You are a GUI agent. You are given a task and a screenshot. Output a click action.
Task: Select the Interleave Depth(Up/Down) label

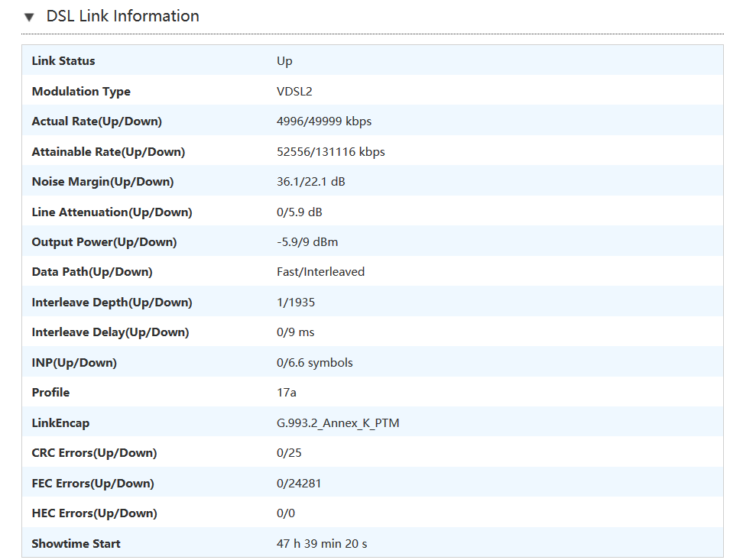[112, 303]
